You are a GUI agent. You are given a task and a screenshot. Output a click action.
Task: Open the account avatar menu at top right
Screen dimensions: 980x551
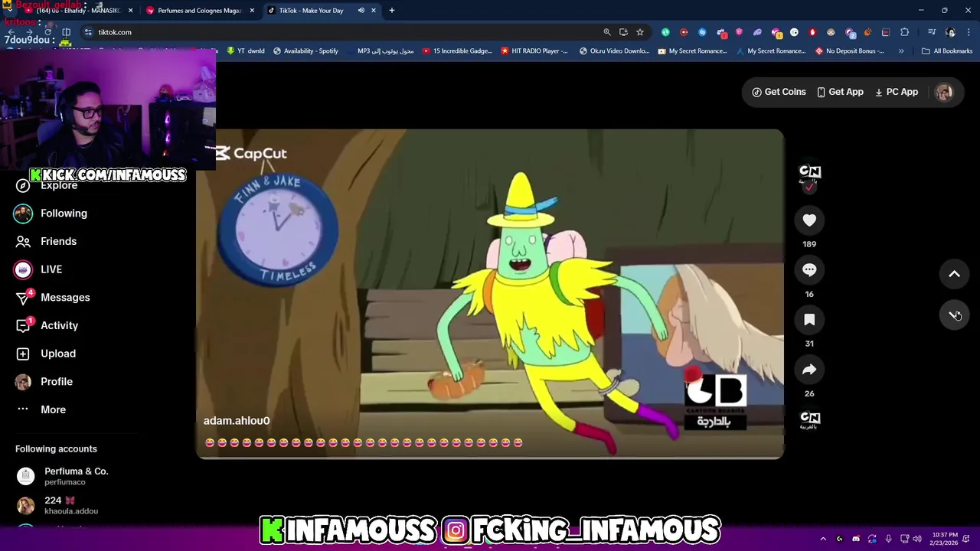[x=944, y=92]
